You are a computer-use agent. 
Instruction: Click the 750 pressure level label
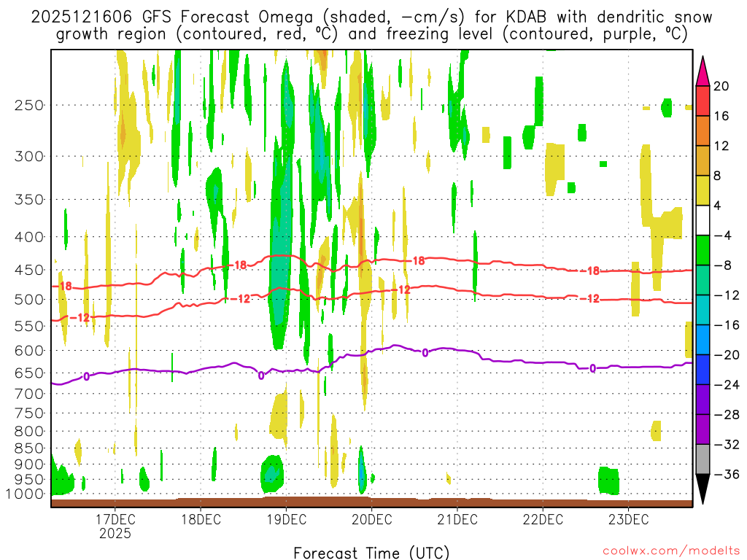(29, 413)
